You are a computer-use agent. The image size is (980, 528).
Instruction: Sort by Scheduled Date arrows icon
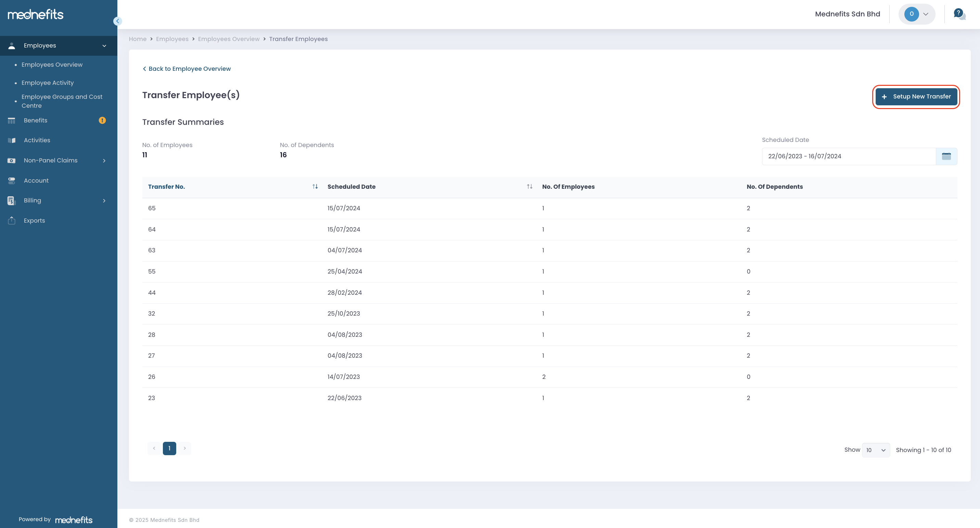[x=529, y=186]
